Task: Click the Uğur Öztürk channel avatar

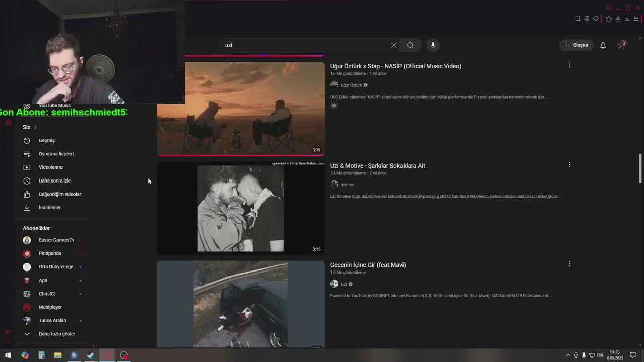Action: point(334,85)
